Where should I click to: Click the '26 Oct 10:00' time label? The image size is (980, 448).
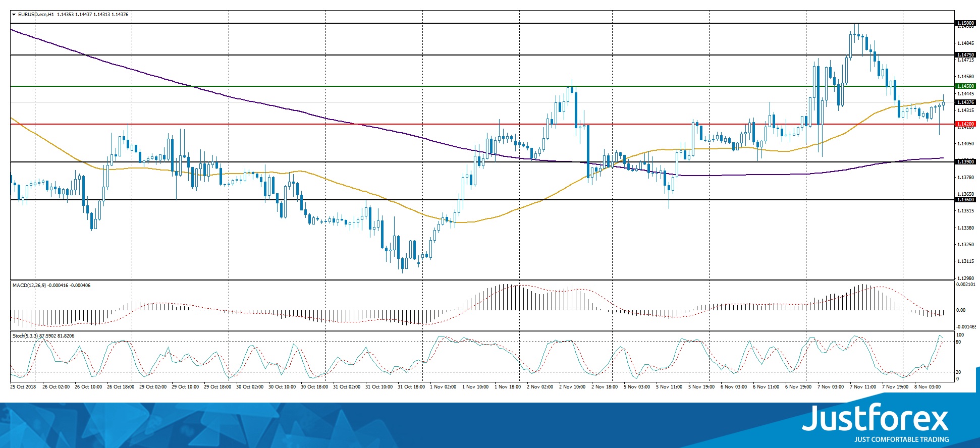tap(88, 387)
